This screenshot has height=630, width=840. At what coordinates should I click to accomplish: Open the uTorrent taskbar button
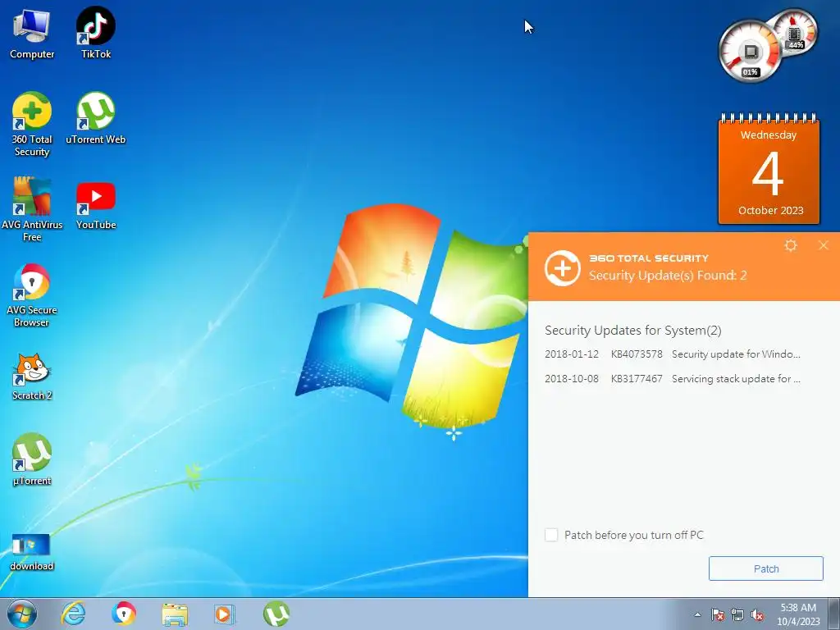[276, 614]
